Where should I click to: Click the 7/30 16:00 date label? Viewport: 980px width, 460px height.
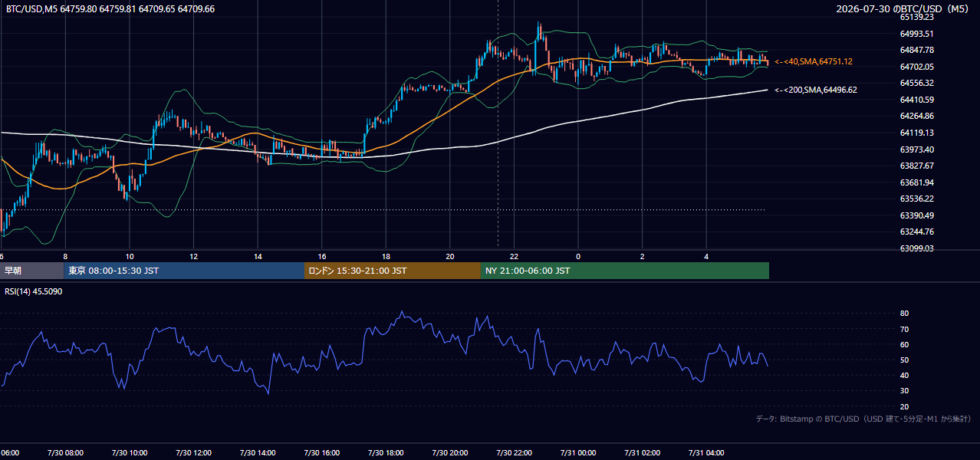pos(321,453)
